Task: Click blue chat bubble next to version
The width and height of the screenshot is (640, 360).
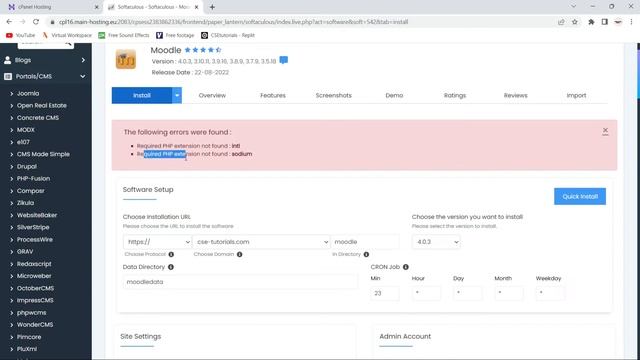Action: point(284,60)
